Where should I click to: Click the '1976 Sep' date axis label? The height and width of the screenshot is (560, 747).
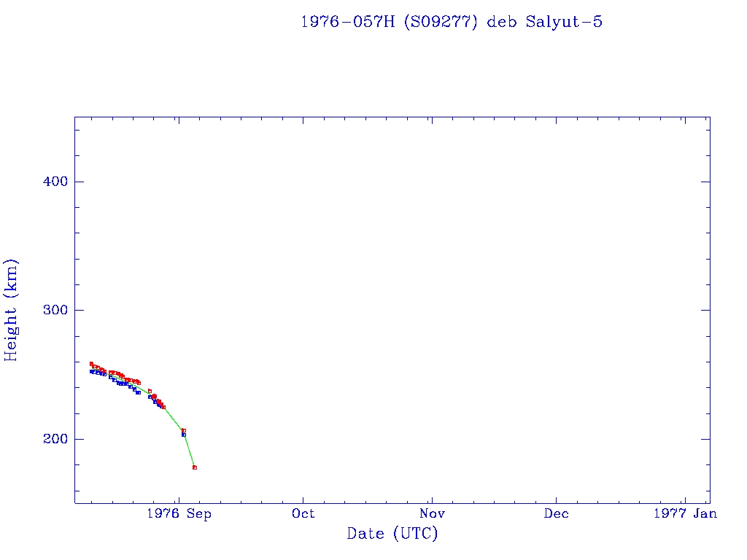[179, 514]
